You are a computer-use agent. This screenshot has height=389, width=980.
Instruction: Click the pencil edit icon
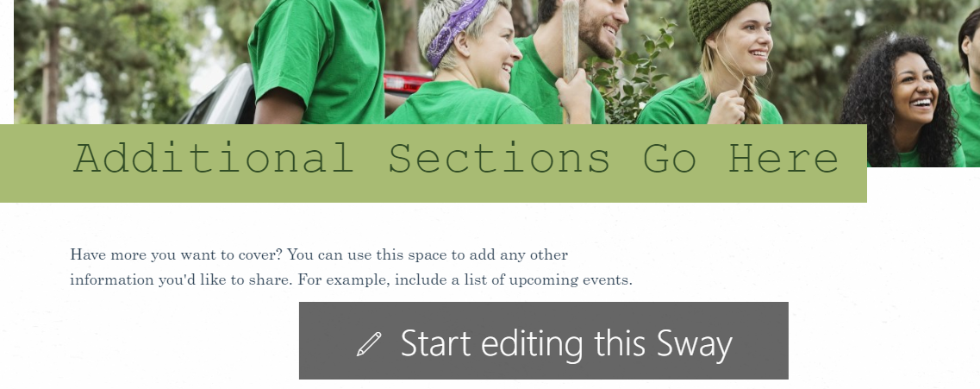point(369,345)
